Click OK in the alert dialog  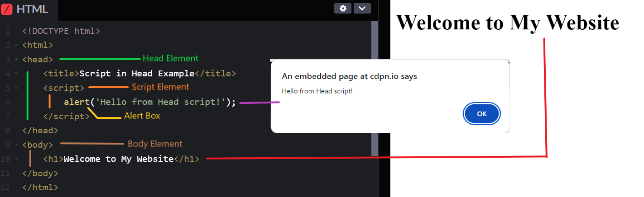(x=481, y=114)
